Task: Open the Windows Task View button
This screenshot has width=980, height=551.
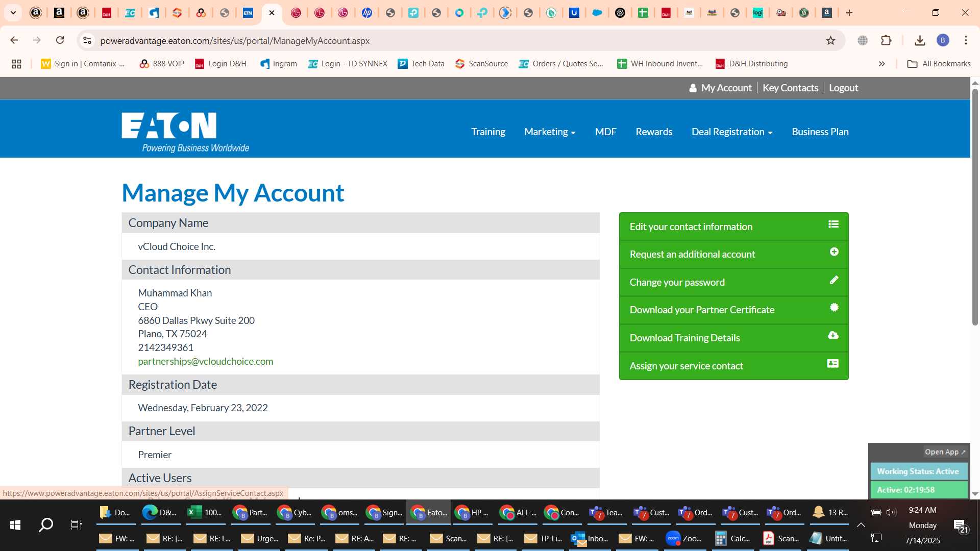Action: (x=77, y=525)
